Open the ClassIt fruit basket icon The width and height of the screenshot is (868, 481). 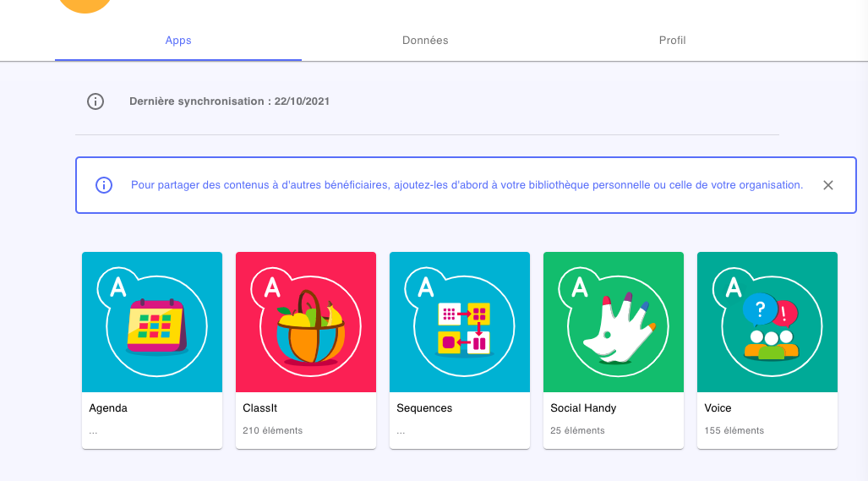click(x=306, y=322)
